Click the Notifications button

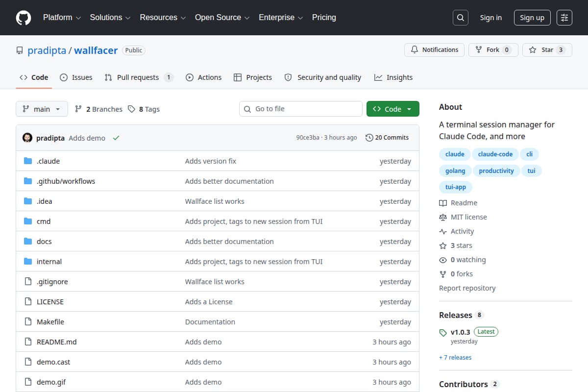435,50
